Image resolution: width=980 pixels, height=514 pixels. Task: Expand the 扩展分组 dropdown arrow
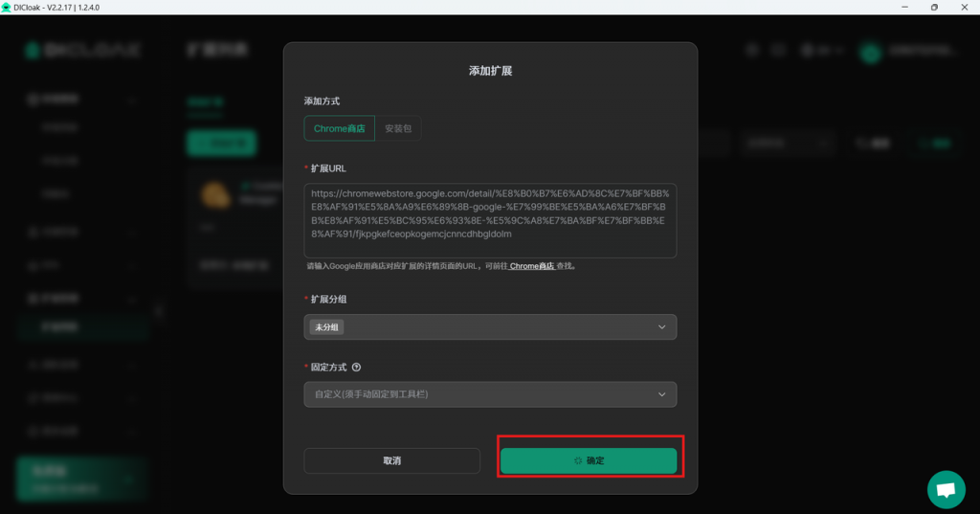[x=661, y=327]
